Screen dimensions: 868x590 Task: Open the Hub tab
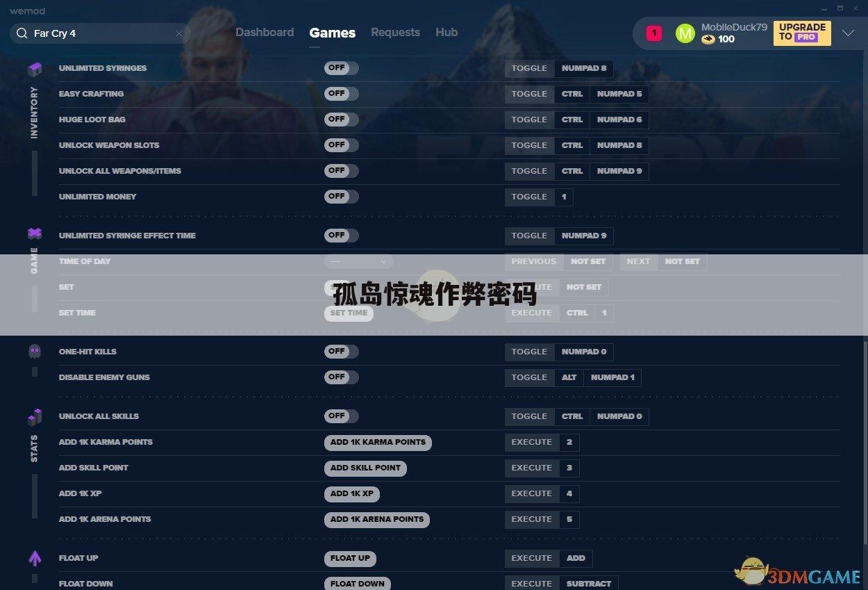(446, 33)
